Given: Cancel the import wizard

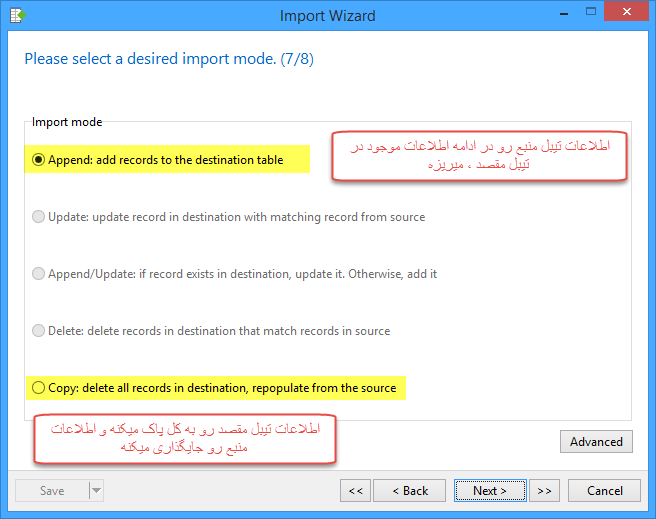Looking at the screenshot, I should pyautogui.click(x=604, y=491).
